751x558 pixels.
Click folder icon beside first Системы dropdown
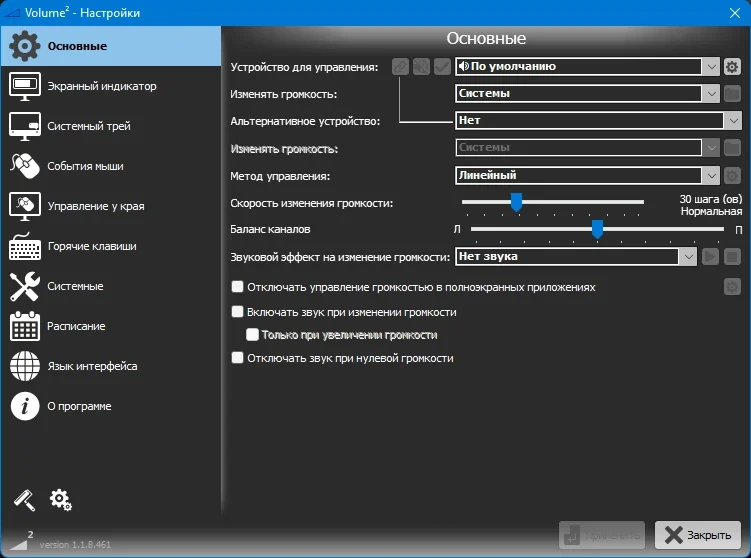(732, 93)
